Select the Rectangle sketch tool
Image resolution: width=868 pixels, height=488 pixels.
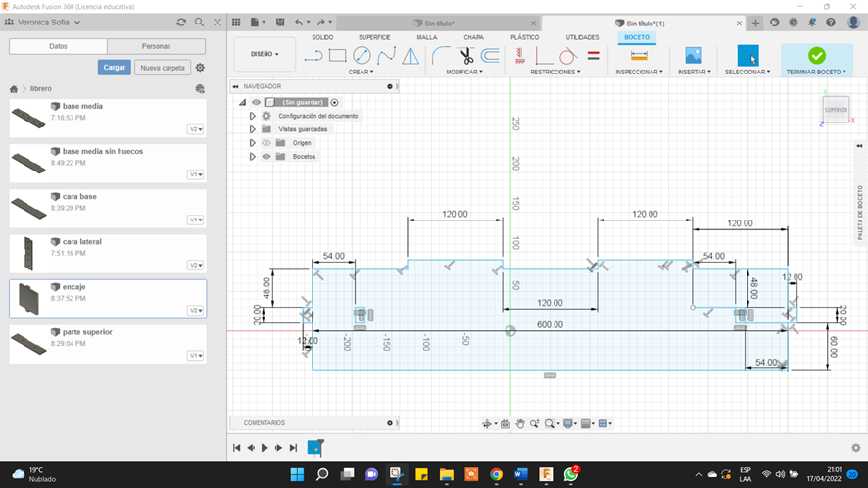click(337, 56)
